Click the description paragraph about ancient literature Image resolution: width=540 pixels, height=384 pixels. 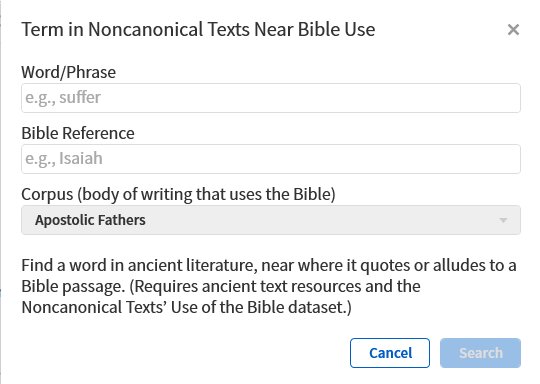coord(269,286)
